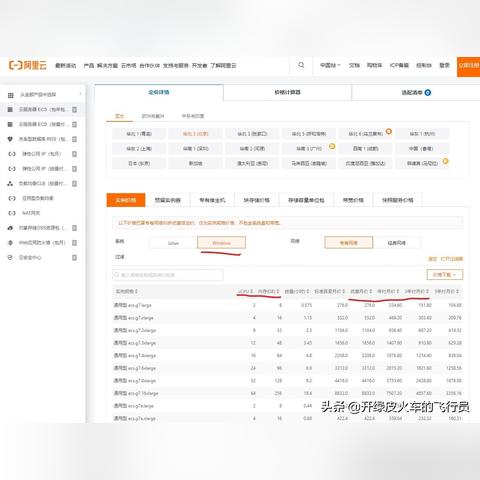Select the Windows system option
The width and height of the screenshot is (480, 480).
click(221, 243)
